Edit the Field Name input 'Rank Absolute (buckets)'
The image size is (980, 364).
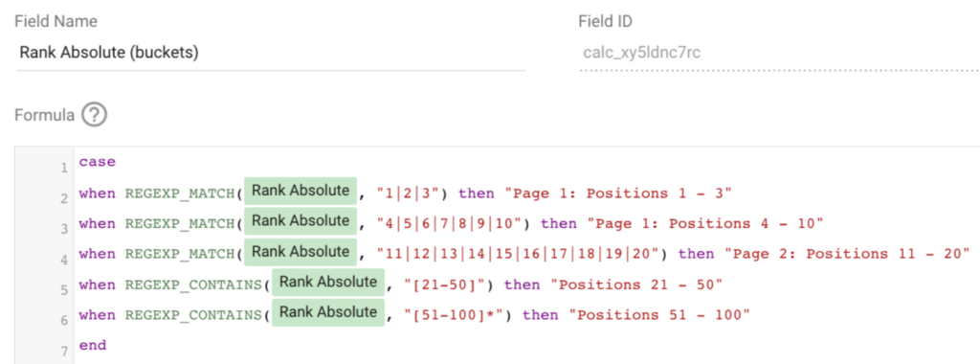click(x=271, y=53)
